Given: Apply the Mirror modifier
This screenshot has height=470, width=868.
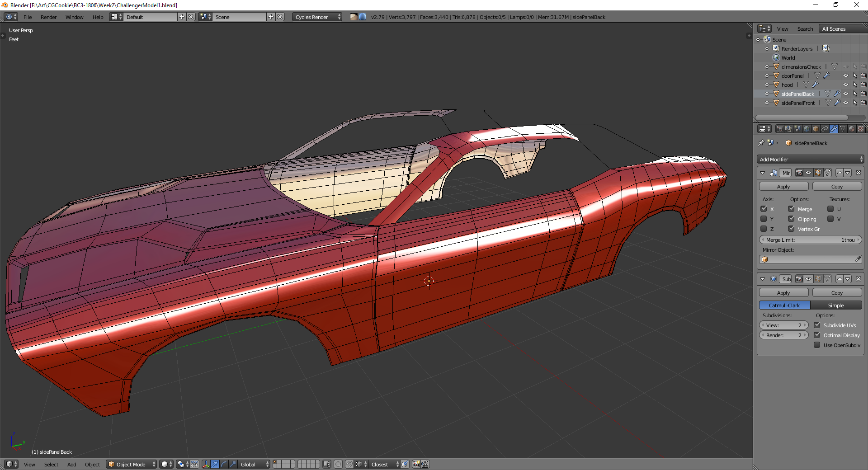Looking at the screenshot, I should click(783, 186).
